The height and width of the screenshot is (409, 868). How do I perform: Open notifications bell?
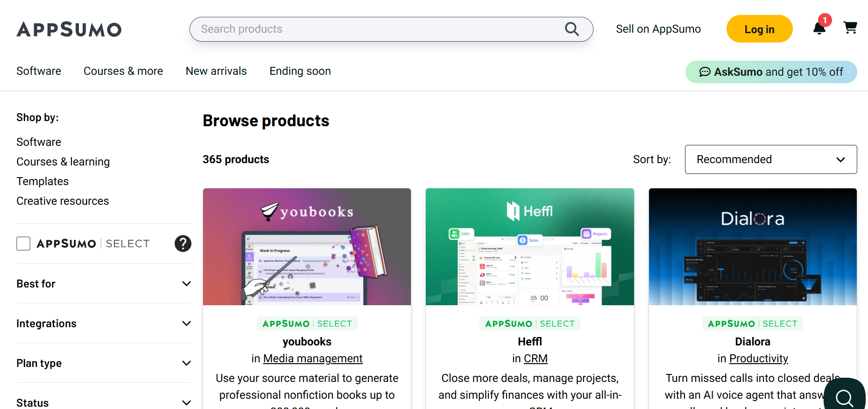pyautogui.click(x=819, y=29)
